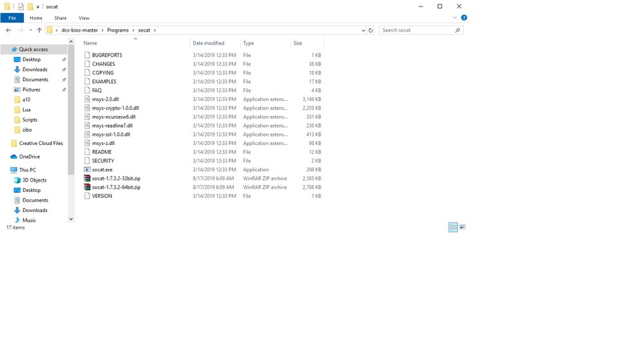The height and width of the screenshot is (362, 644).
Task: Select the VERSION file
Action: pos(102,196)
